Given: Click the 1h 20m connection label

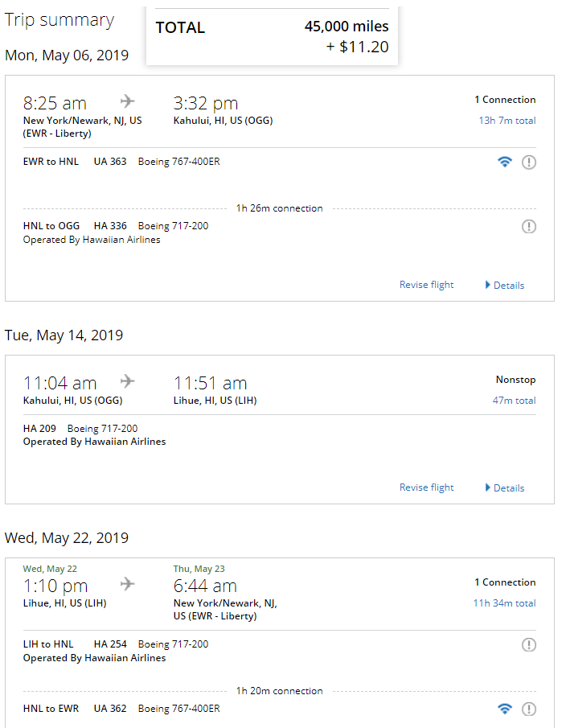Looking at the screenshot, I should click(279, 691).
